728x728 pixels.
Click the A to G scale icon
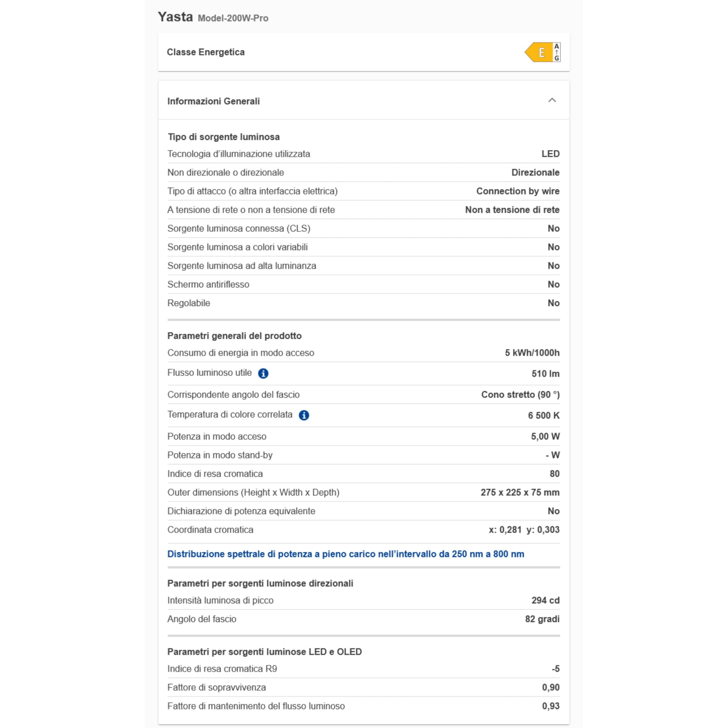pos(557,52)
